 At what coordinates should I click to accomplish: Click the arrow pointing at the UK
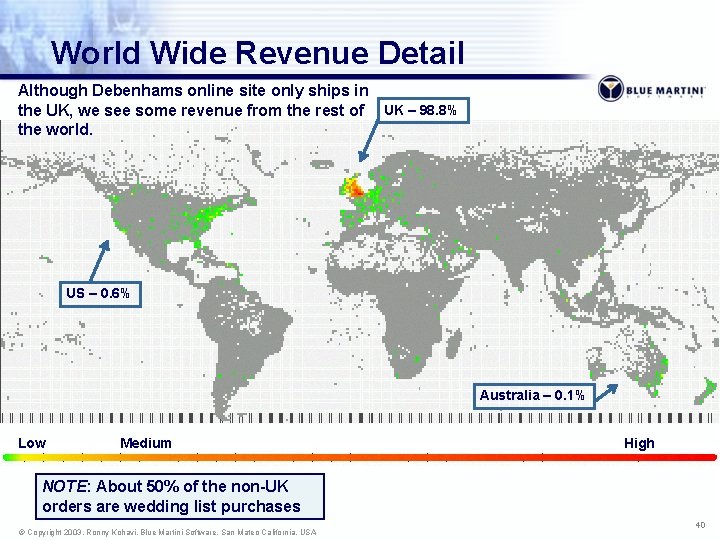tap(368, 141)
